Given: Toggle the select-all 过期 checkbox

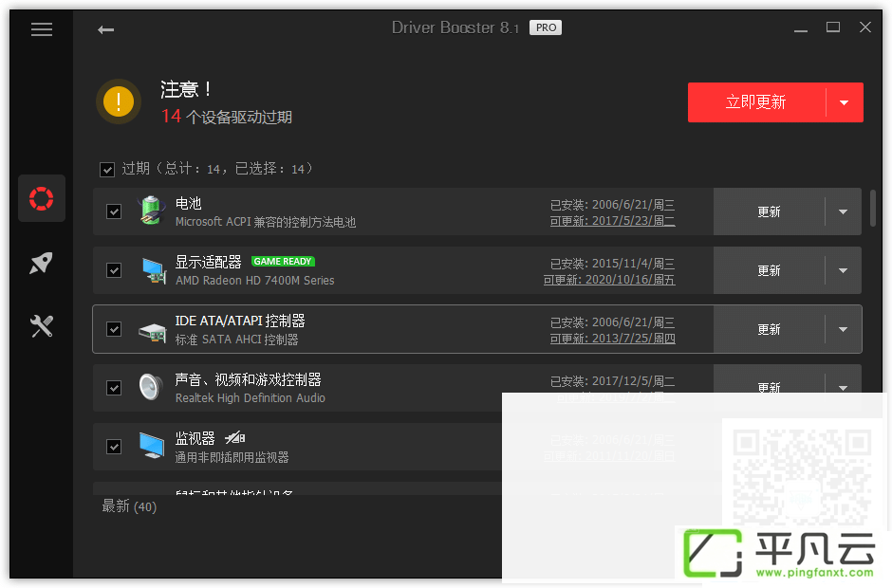Looking at the screenshot, I should tap(107, 170).
